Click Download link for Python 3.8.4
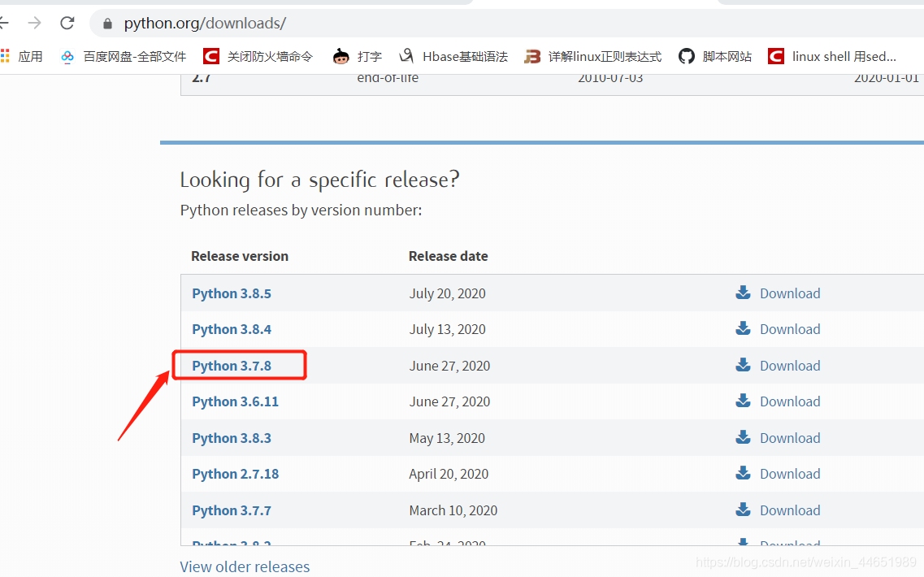 tap(790, 329)
